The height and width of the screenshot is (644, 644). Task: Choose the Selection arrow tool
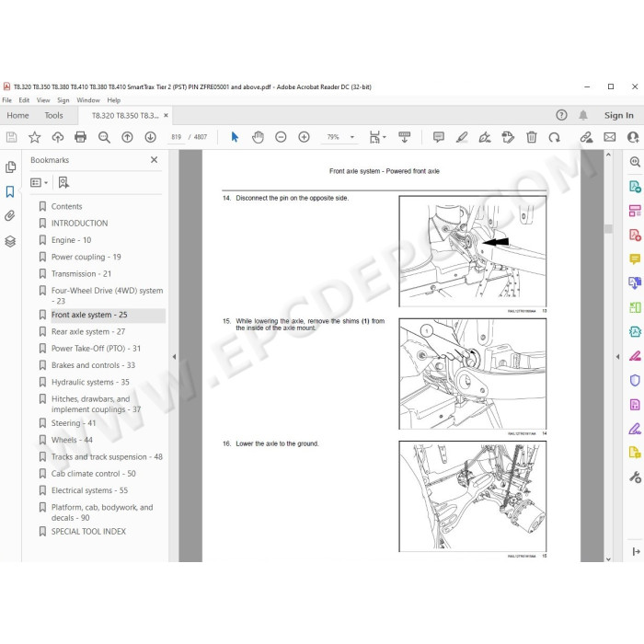tap(235, 137)
